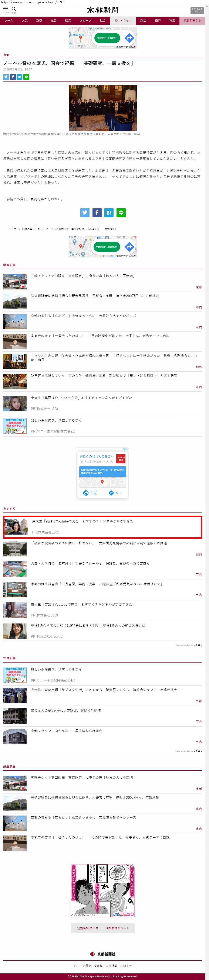Image resolution: width=209 pixels, height=980 pixels.
Task: Click the ウェブサイト globe icon in the ad
Action: (x=86, y=493)
